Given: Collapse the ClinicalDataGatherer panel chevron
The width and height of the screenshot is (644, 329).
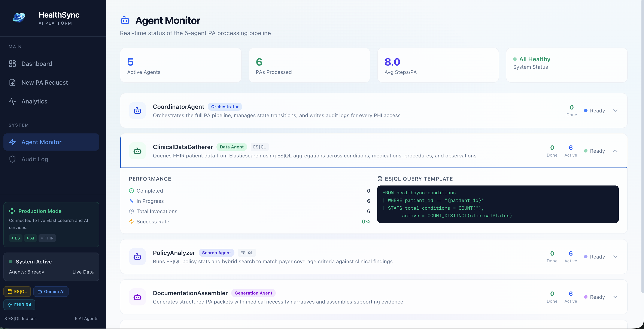Looking at the screenshot, I should point(615,151).
